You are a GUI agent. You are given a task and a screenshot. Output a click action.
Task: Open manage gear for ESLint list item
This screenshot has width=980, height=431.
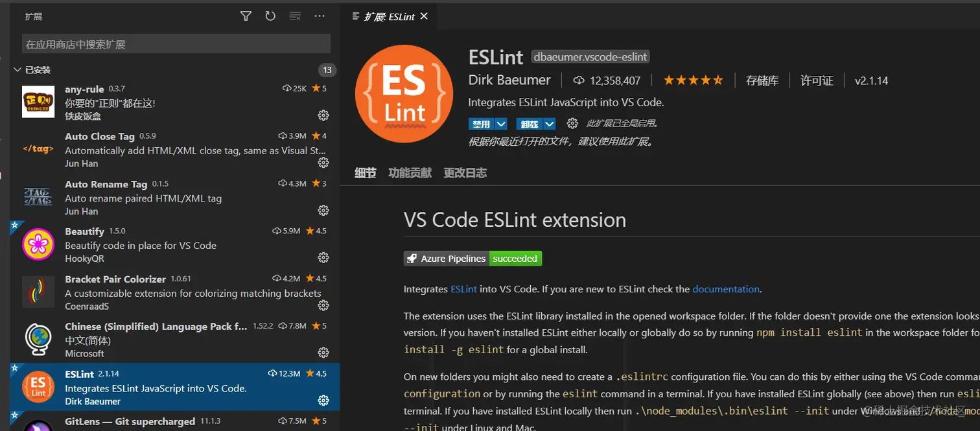[323, 401]
